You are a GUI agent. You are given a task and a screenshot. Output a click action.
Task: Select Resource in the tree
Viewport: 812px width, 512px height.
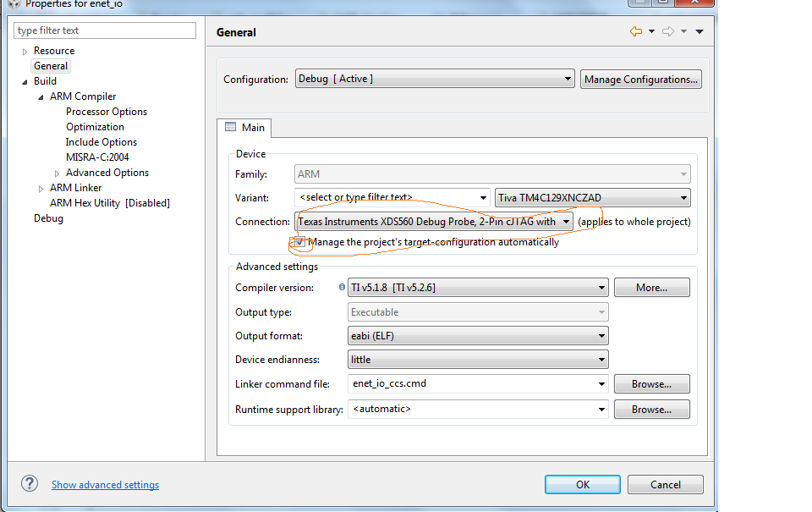[54, 51]
